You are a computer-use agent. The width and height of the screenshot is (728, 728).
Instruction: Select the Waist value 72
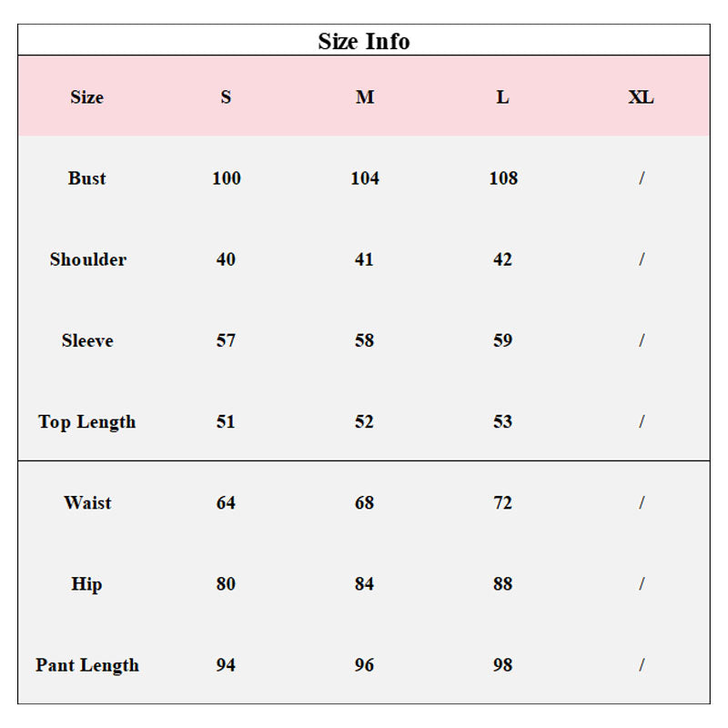click(502, 502)
